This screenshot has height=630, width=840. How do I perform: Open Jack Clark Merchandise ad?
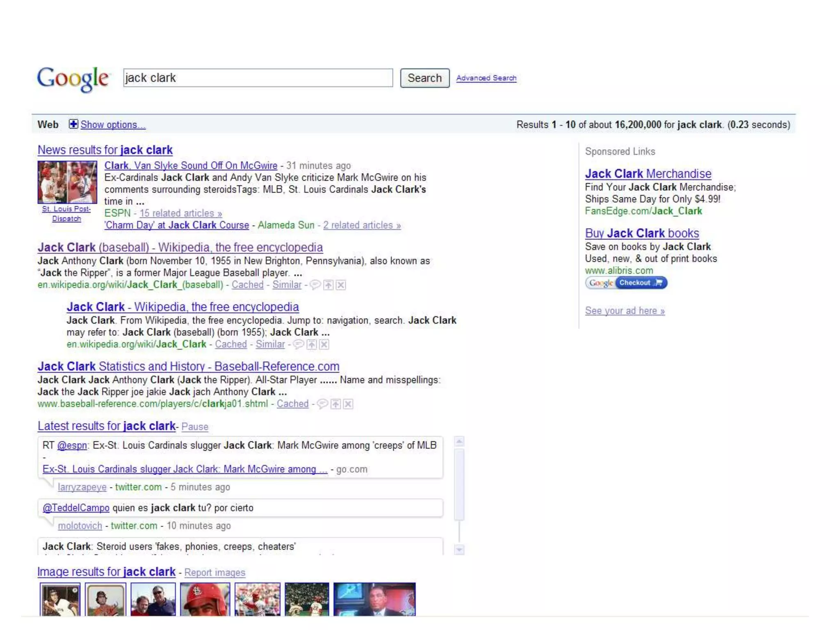click(x=648, y=173)
